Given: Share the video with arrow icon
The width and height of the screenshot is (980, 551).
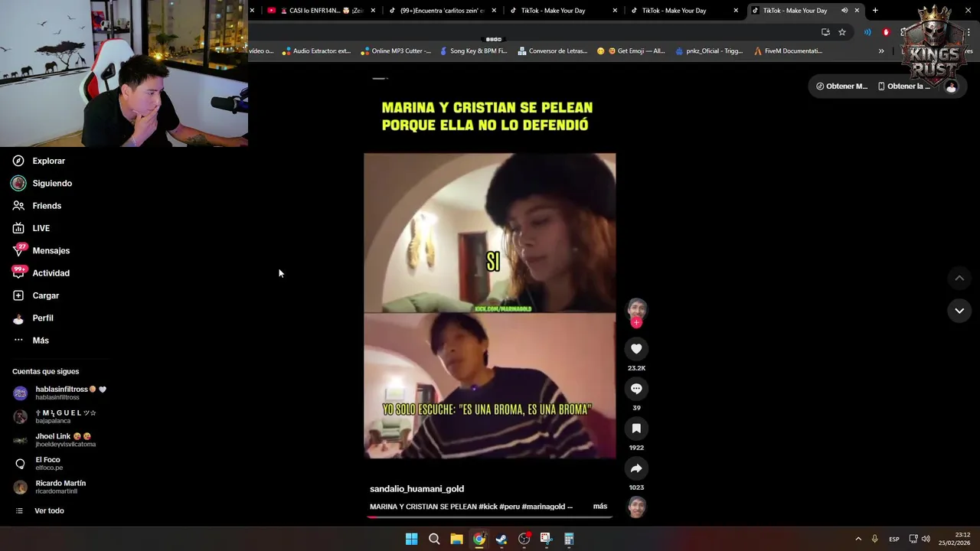Looking at the screenshot, I should (636, 468).
